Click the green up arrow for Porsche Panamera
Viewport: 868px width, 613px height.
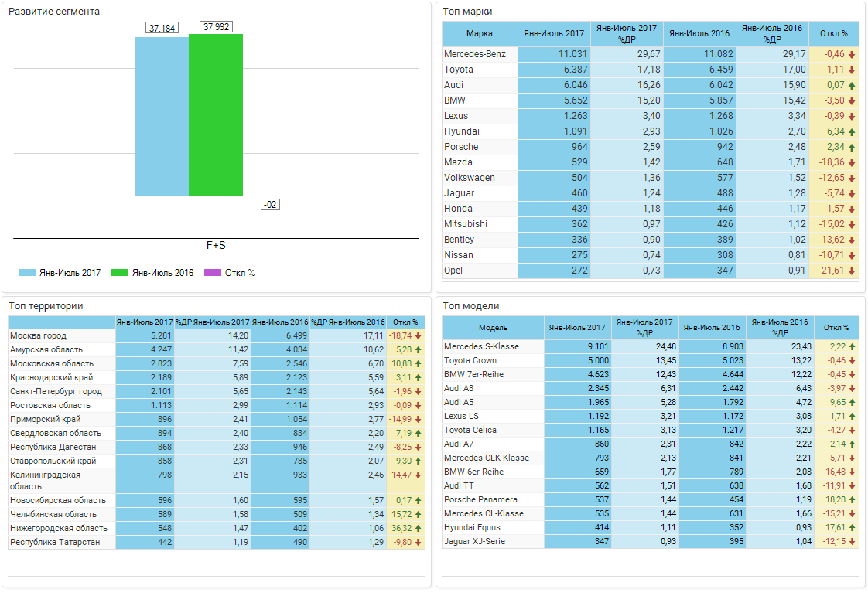click(852, 500)
